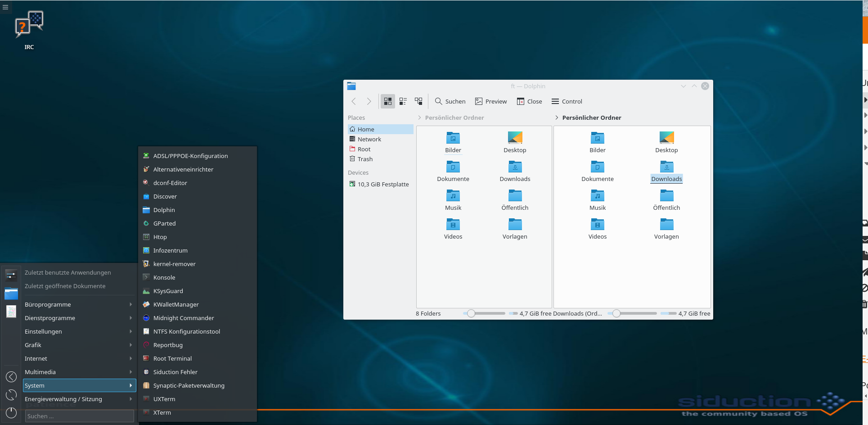Select Bilder folder in left pane
868x425 pixels.
tap(453, 142)
